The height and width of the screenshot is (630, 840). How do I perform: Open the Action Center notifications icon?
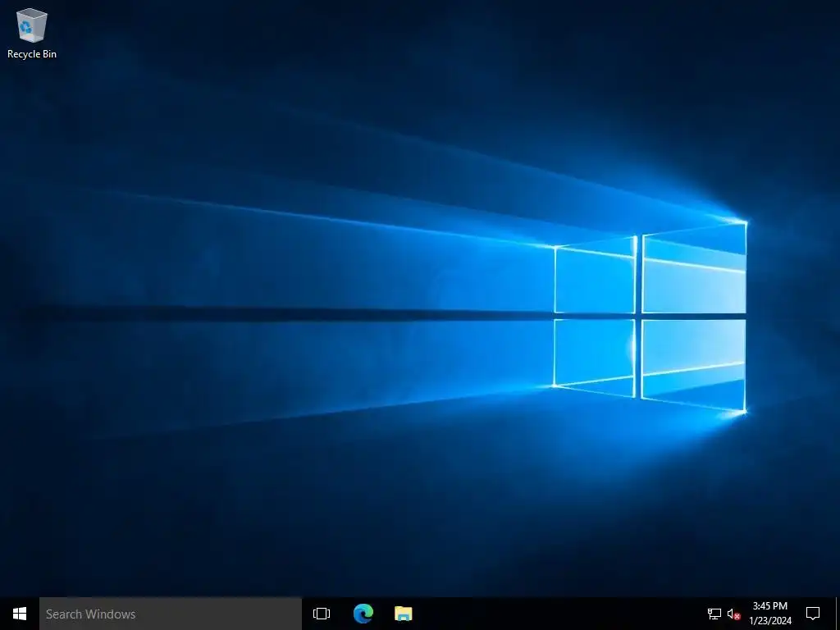pyautogui.click(x=813, y=614)
